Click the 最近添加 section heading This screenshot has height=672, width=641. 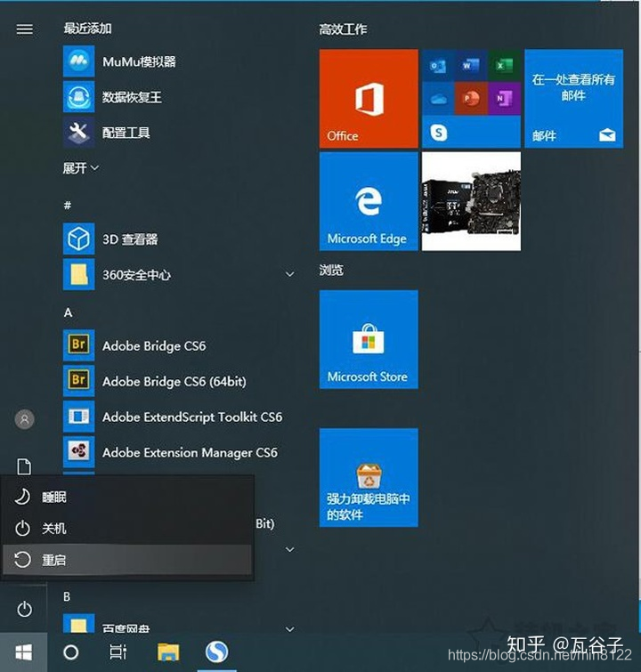coord(87,28)
